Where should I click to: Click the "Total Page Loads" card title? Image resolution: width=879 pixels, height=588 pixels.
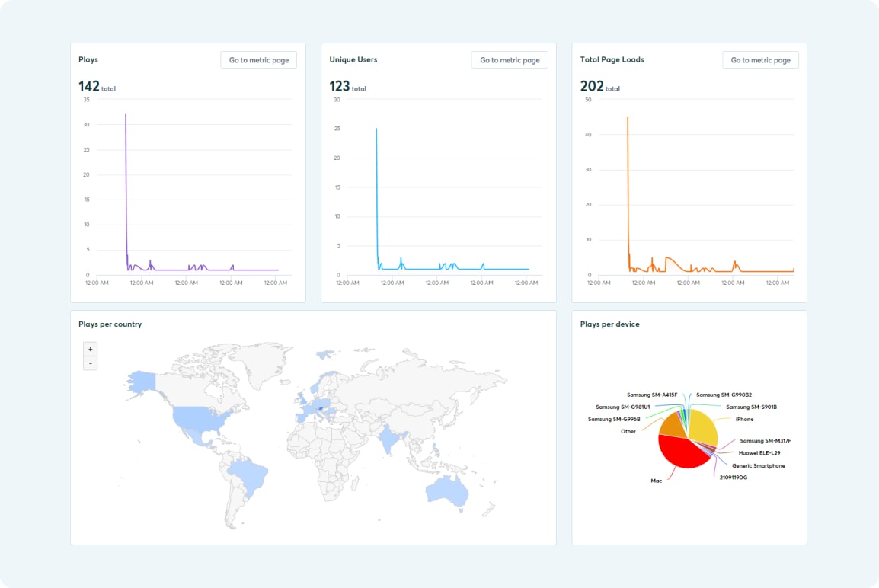point(612,59)
